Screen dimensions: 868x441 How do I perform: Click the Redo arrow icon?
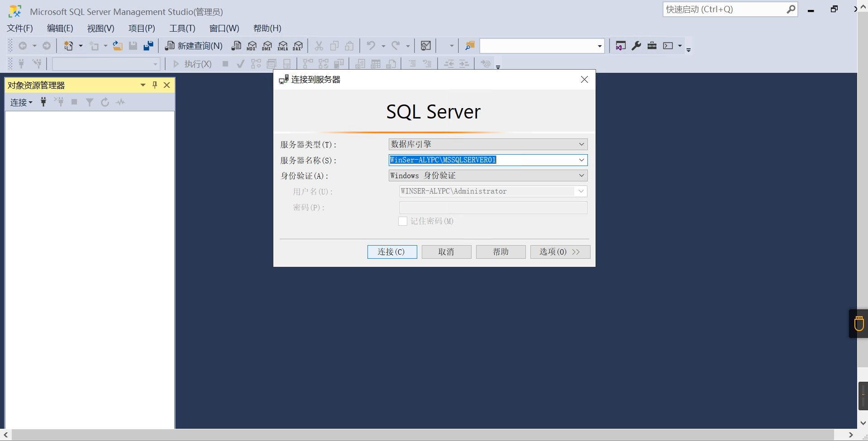click(x=396, y=46)
